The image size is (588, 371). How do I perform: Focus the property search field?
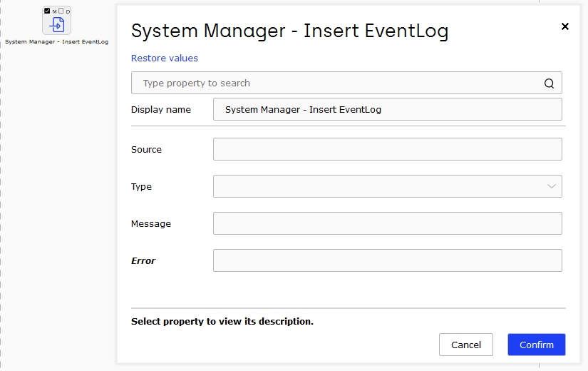(346, 83)
